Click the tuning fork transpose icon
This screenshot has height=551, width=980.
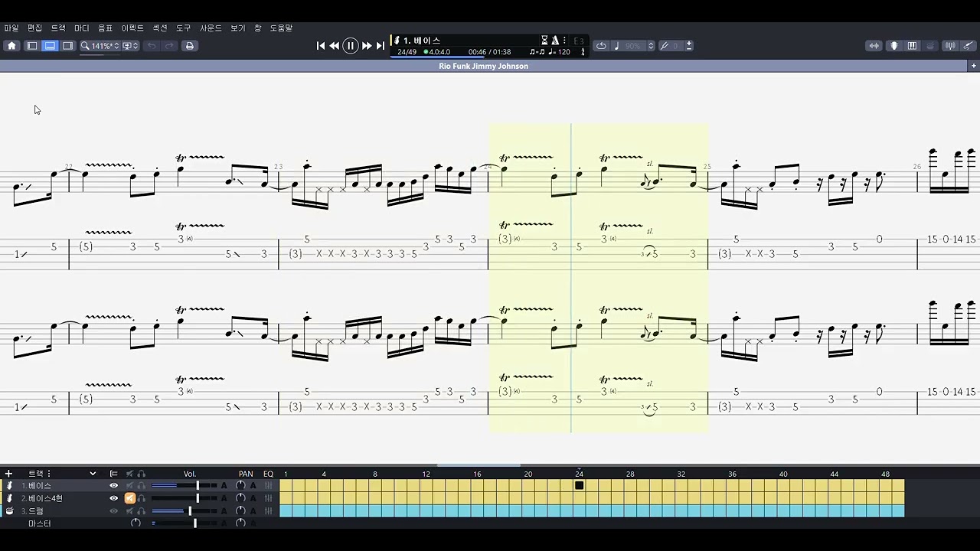(x=665, y=46)
